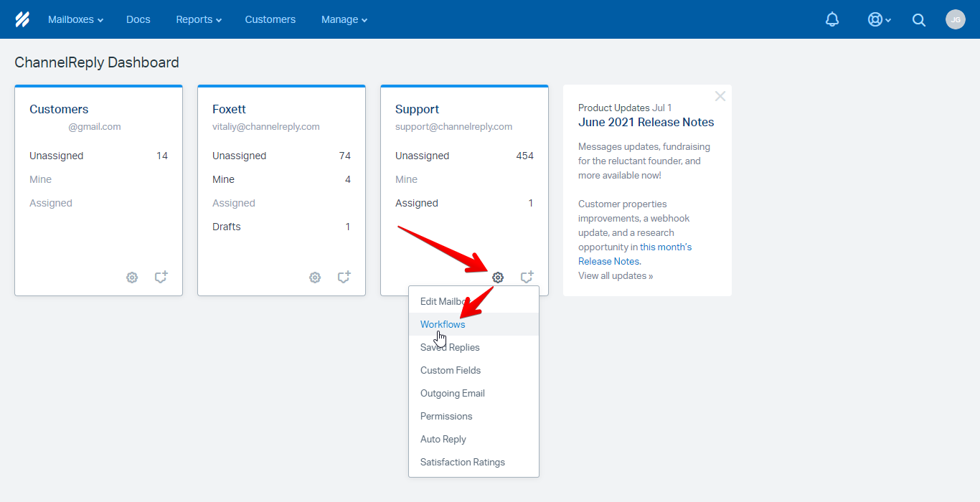Click Support mailbox settings gear
The width and height of the screenshot is (980, 502).
pyautogui.click(x=498, y=278)
